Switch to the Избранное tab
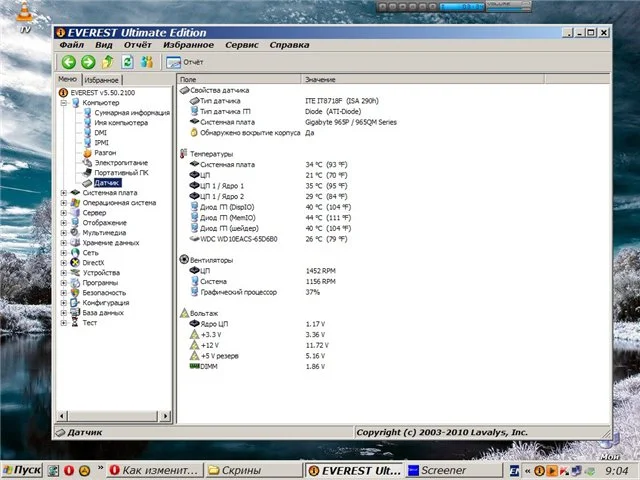Viewport: 640px width, 480px height. click(102, 80)
